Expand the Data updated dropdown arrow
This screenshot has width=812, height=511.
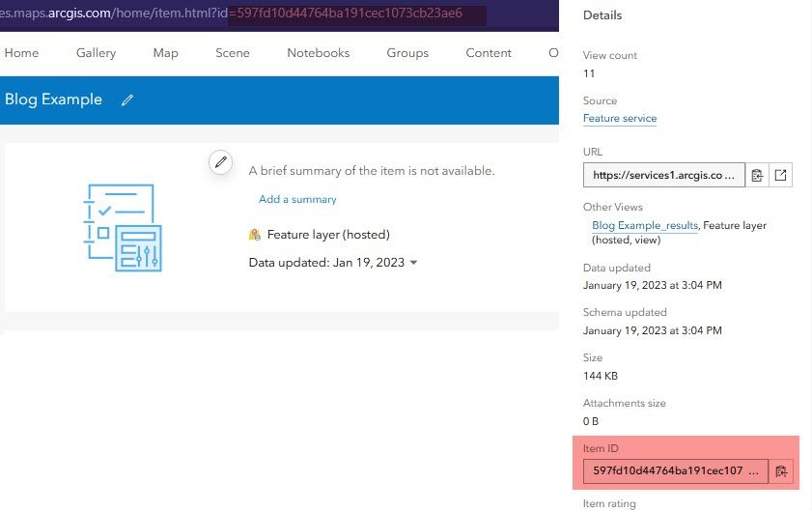(x=414, y=262)
